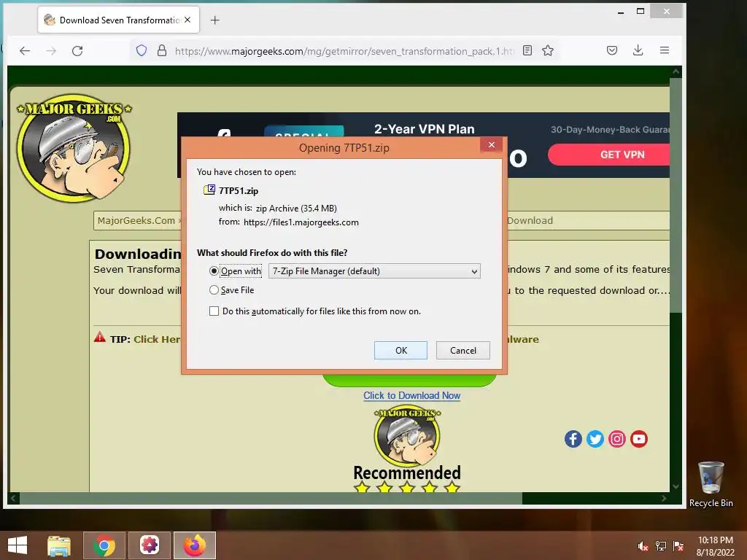Click the Action Center flag tray icon
The width and height of the screenshot is (747, 560).
(678, 546)
